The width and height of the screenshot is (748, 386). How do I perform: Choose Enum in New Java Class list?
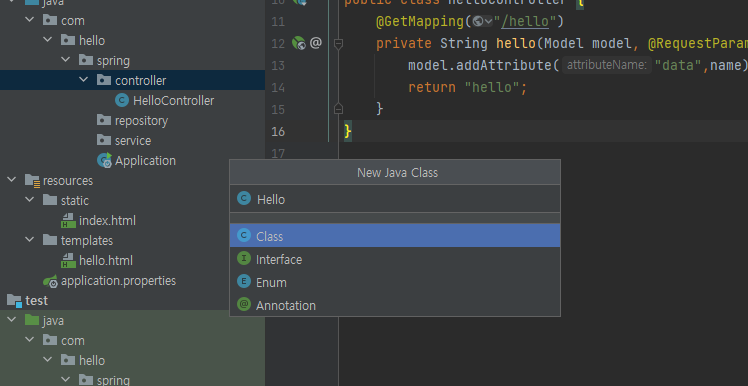pos(395,282)
